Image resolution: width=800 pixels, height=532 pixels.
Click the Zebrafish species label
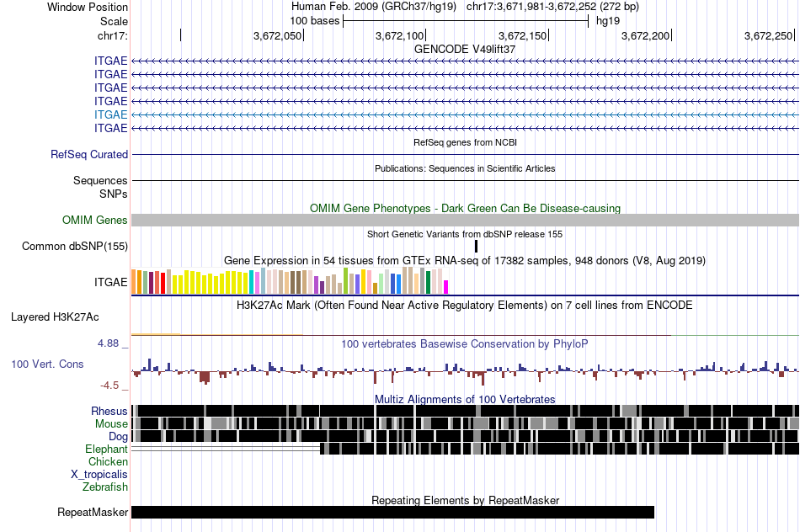[x=105, y=487]
